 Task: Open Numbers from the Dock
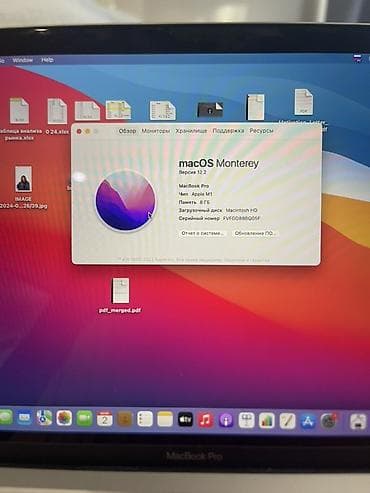point(267,421)
